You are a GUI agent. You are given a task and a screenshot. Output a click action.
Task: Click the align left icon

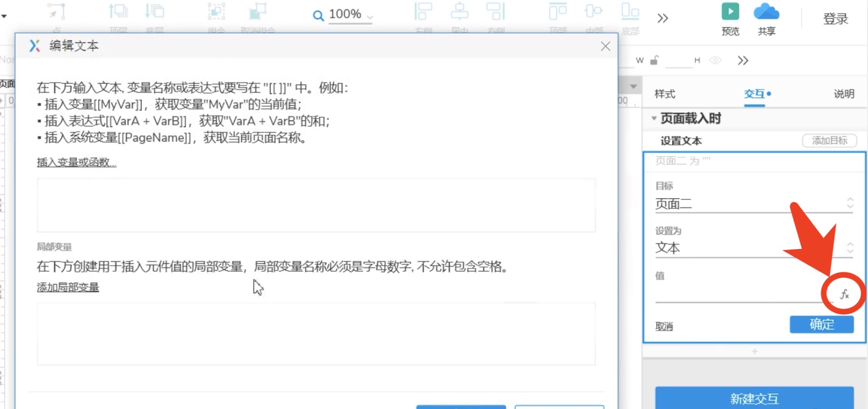coord(423,11)
